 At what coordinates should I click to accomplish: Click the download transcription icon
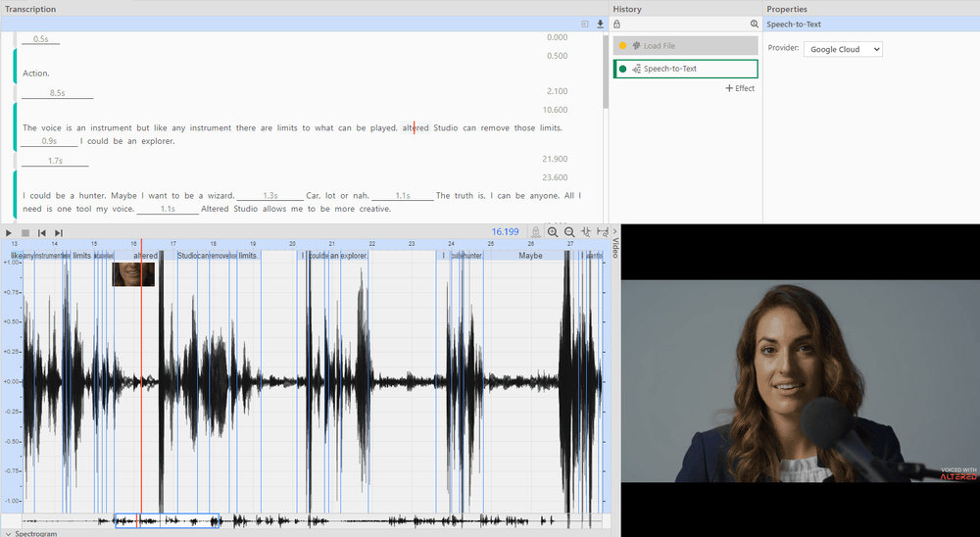click(x=600, y=24)
